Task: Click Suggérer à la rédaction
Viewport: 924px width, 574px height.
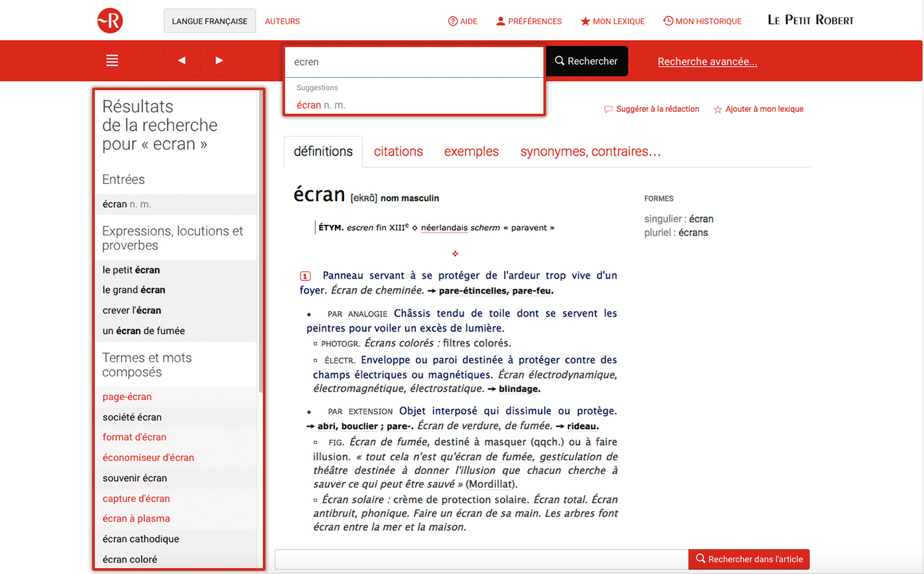Action: 651,109
